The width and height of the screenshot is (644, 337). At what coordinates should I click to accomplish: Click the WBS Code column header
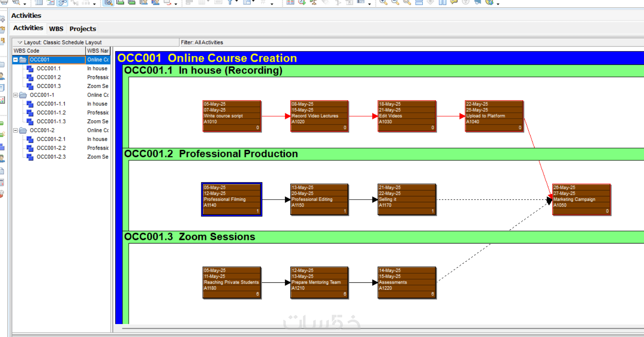tap(49, 51)
